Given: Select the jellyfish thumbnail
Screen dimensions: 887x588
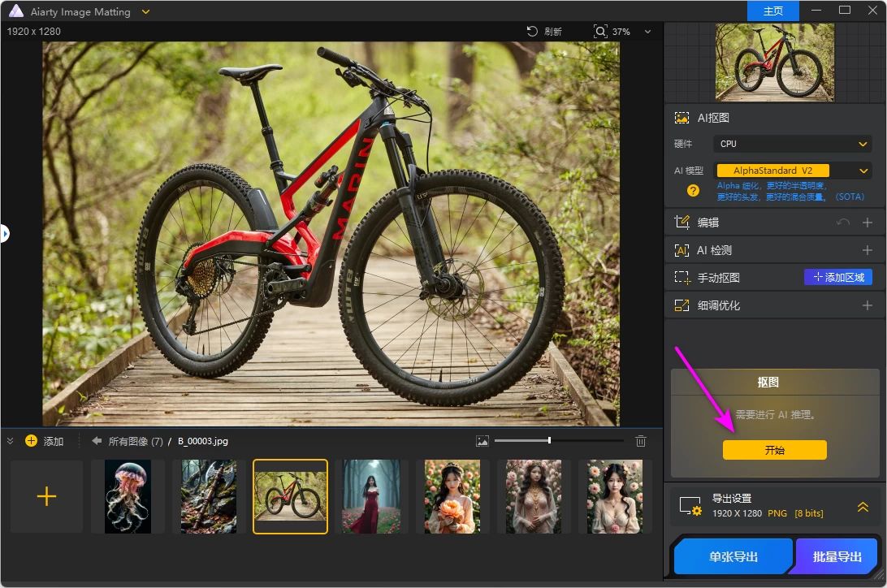Looking at the screenshot, I should pyautogui.click(x=128, y=496).
